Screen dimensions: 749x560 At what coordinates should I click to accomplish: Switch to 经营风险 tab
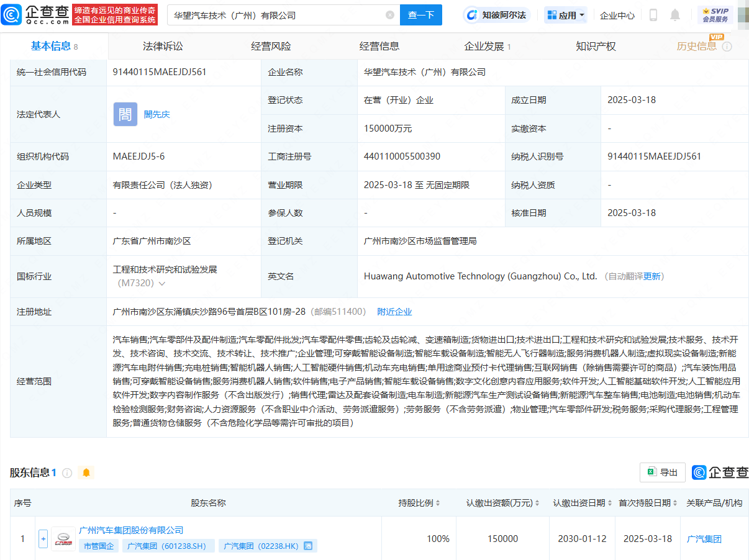[271, 47]
